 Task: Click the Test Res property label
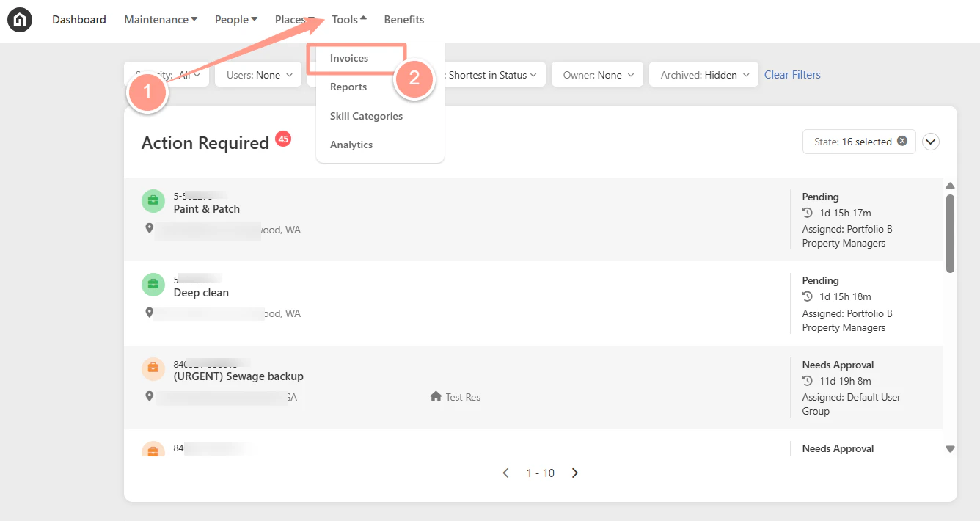pyautogui.click(x=463, y=397)
